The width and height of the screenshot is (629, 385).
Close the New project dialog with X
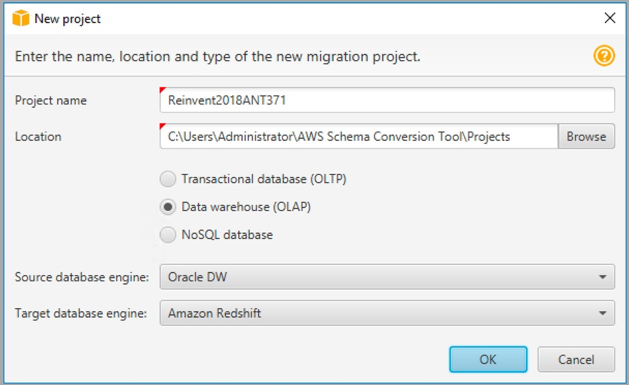pyautogui.click(x=610, y=18)
